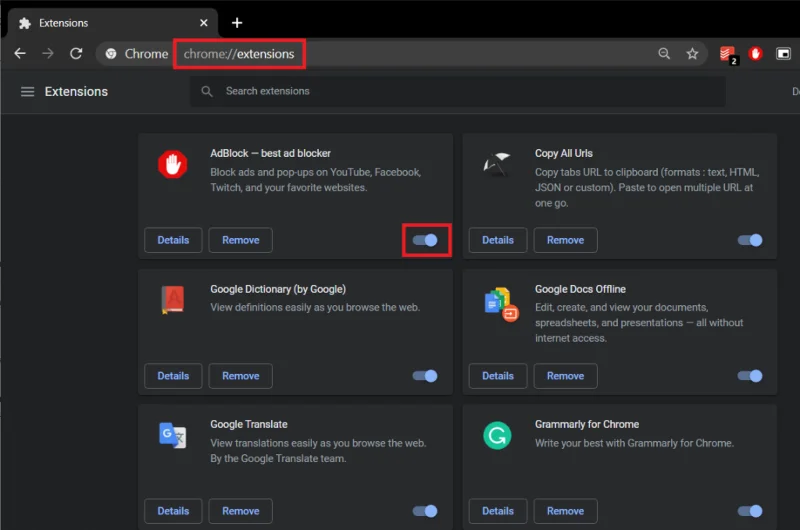Open Details for Grammarly for Chrome

click(498, 511)
